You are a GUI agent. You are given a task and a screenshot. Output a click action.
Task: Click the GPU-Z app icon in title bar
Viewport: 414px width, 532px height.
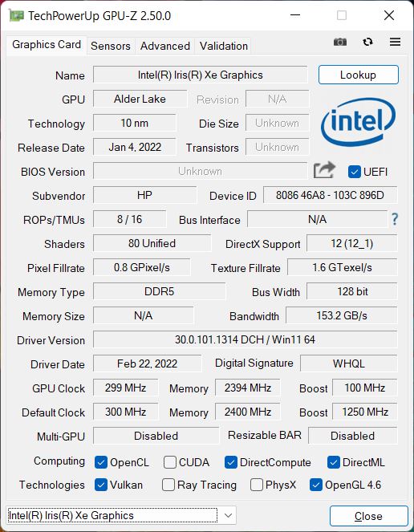click(x=16, y=15)
